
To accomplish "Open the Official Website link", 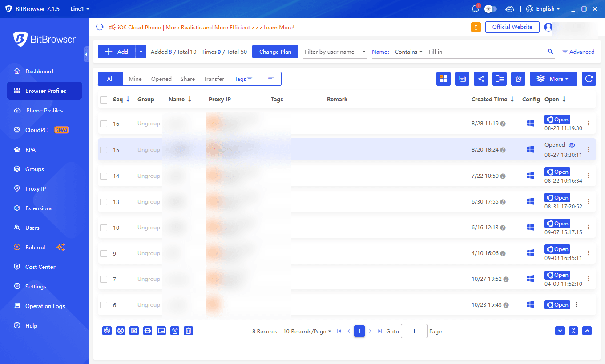I will [512, 27].
